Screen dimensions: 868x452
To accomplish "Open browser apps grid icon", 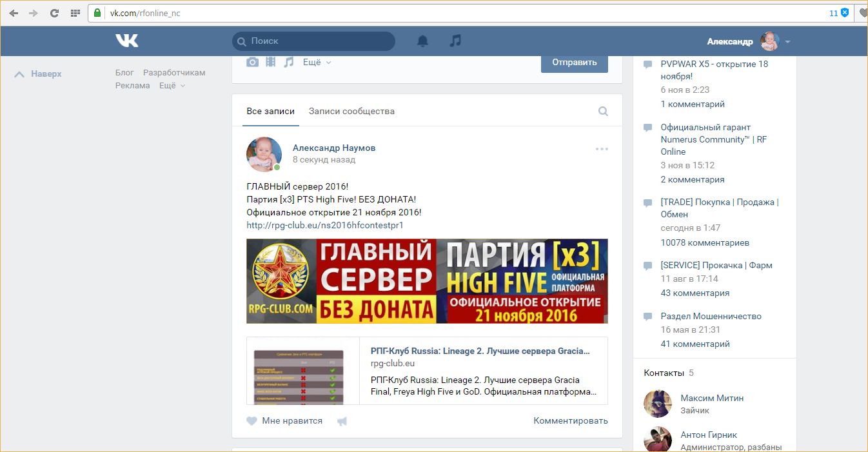I will coord(75,13).
